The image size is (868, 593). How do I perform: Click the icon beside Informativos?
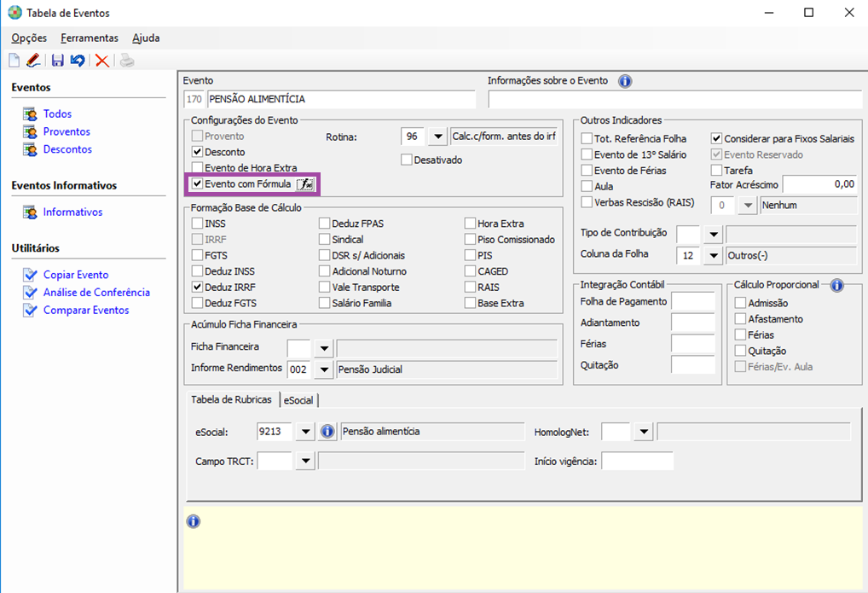30,212
